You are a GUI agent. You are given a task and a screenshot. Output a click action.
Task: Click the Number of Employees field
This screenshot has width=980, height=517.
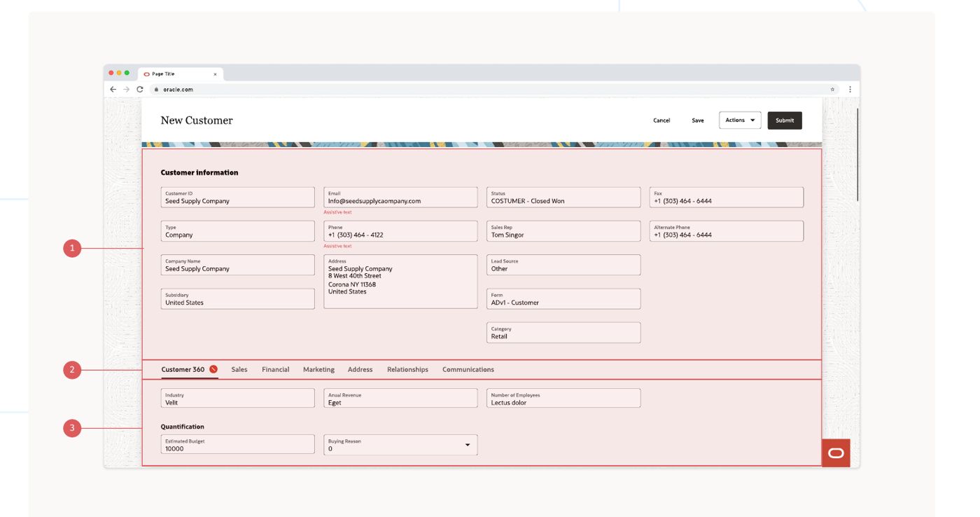[x=563, y=399]
